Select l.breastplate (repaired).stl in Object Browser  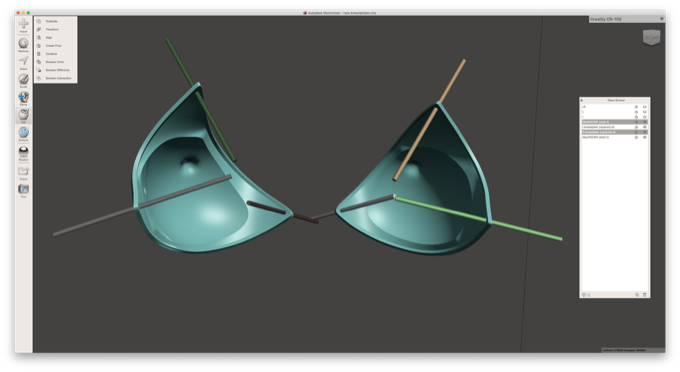615,127
